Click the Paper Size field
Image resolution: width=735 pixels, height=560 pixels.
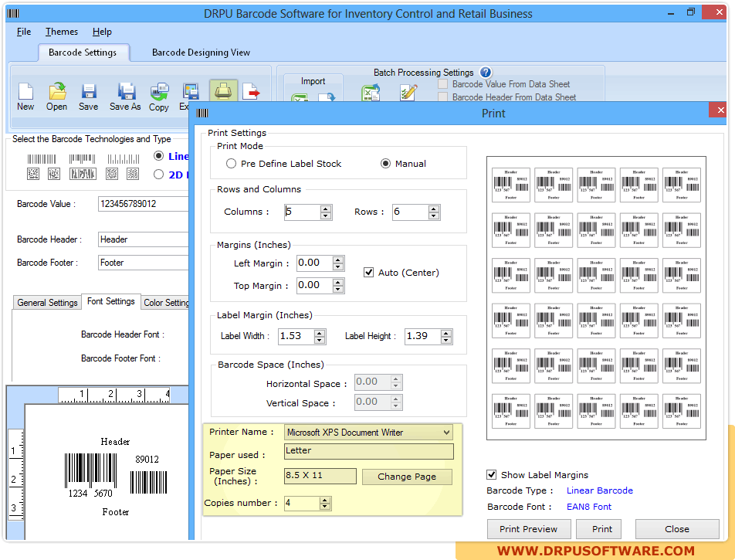(x=320, y=476)
